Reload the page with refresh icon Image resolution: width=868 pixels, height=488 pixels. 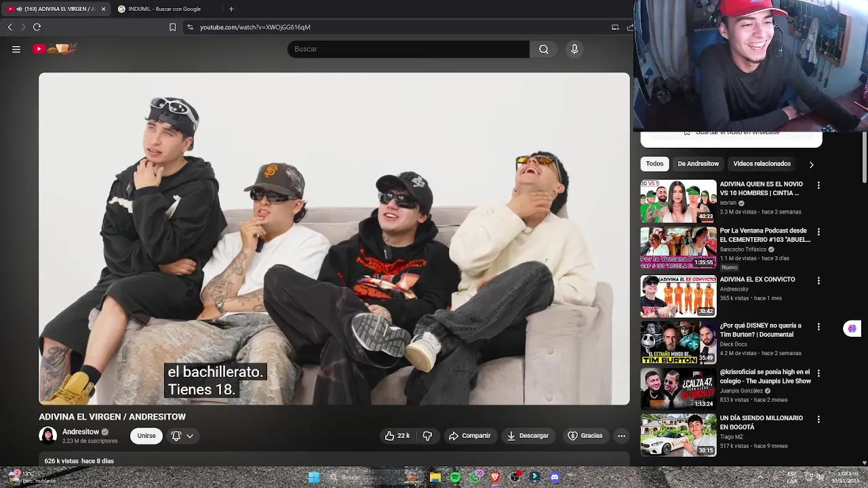click(x=37, y=27)
